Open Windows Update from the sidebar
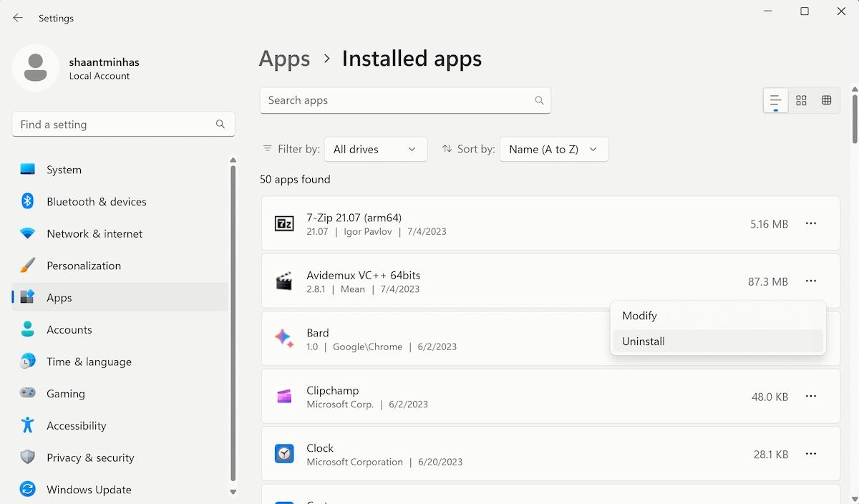The image size is (859, 504). pos(88,489)
